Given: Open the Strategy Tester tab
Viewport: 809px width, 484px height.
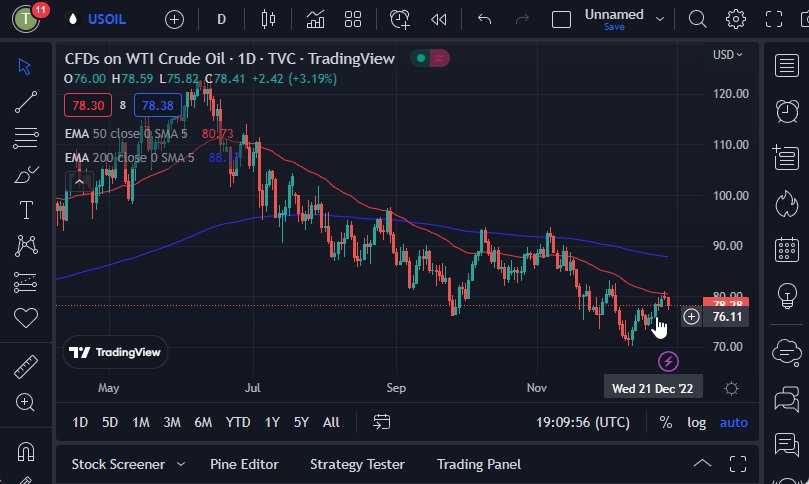Looking at the screenshot, I should pos(357,464).
